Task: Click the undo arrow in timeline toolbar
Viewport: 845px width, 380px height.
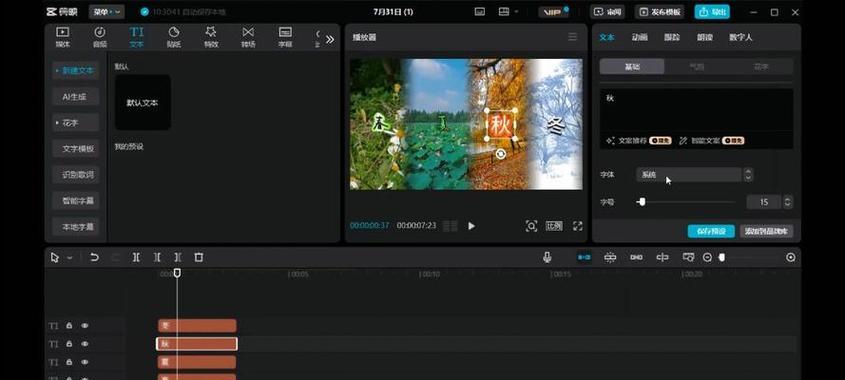Action: [x=94, y=258]
